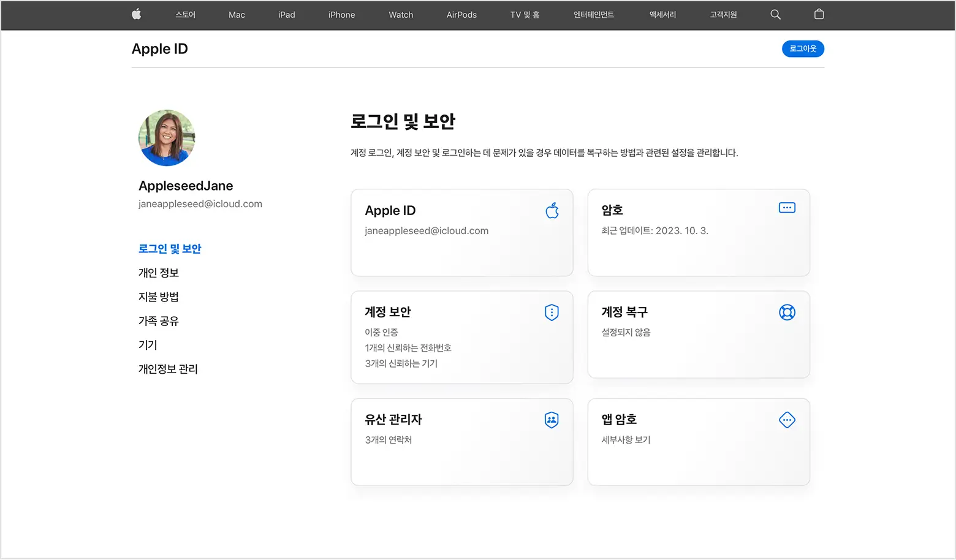Screen dimensions: 956x560
Task: Click the 앱 암호 diamond icon
Action: click(x=787, y=420)
